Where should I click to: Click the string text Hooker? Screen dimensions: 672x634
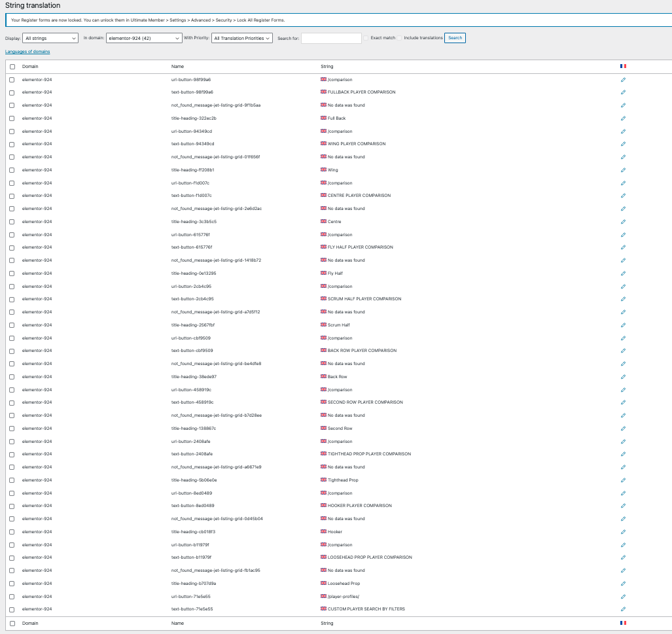click(x=335, y=532)
